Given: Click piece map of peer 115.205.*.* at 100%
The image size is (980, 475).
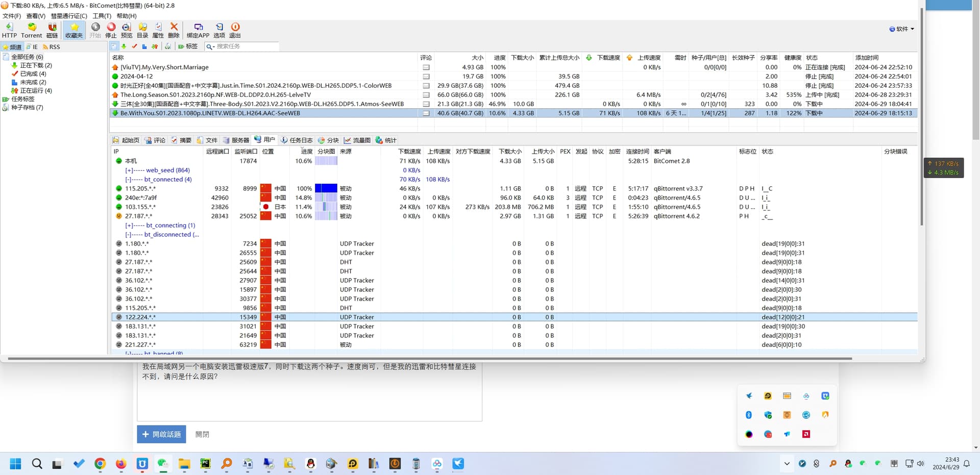Looking at the screenshot, I should pyautogui.click(x=326, y=189).
